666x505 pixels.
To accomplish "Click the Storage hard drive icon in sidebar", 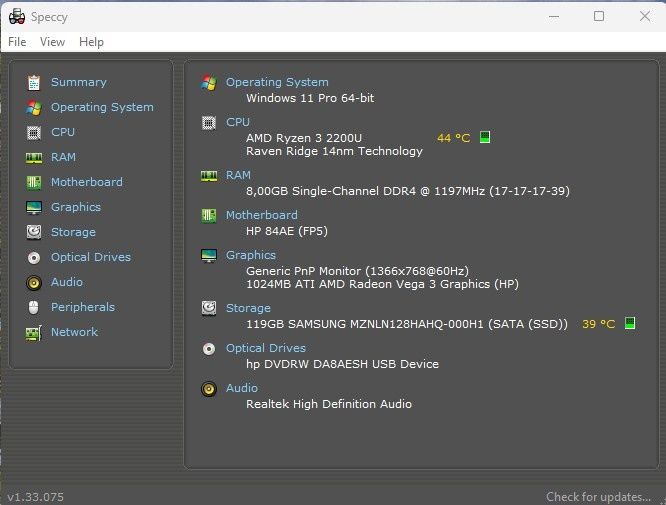I will pyautogui.click(x=34, y=232).
